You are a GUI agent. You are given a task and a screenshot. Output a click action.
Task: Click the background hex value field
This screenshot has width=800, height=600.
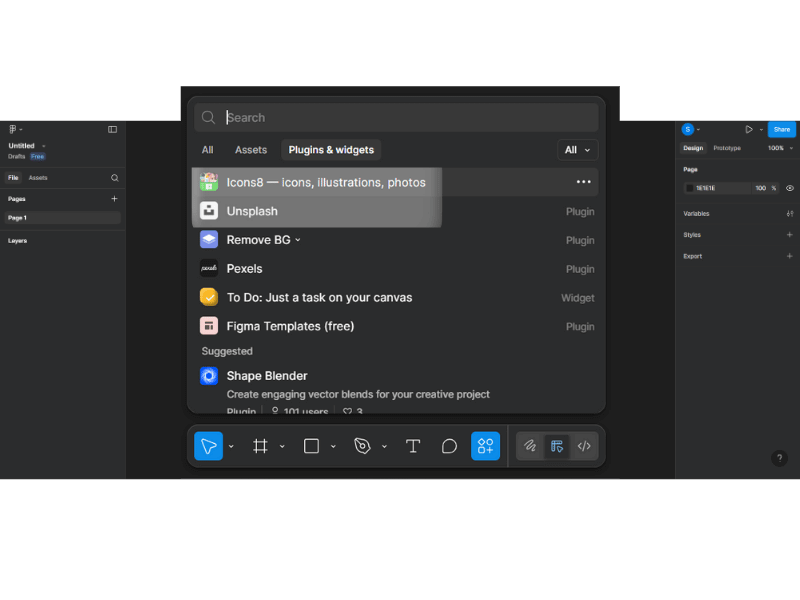717,188
